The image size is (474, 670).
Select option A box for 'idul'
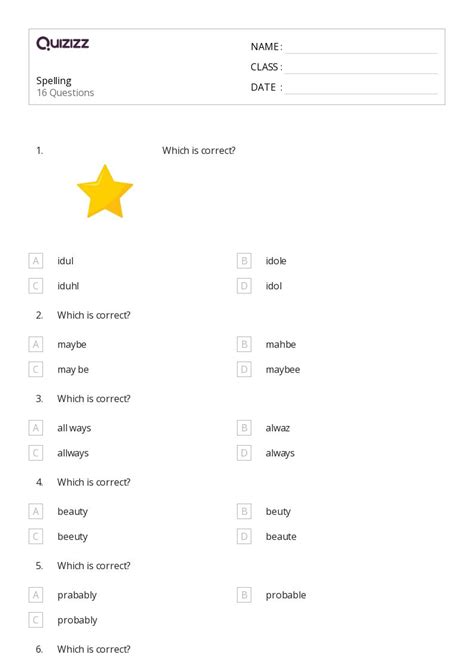pos(36,261)
